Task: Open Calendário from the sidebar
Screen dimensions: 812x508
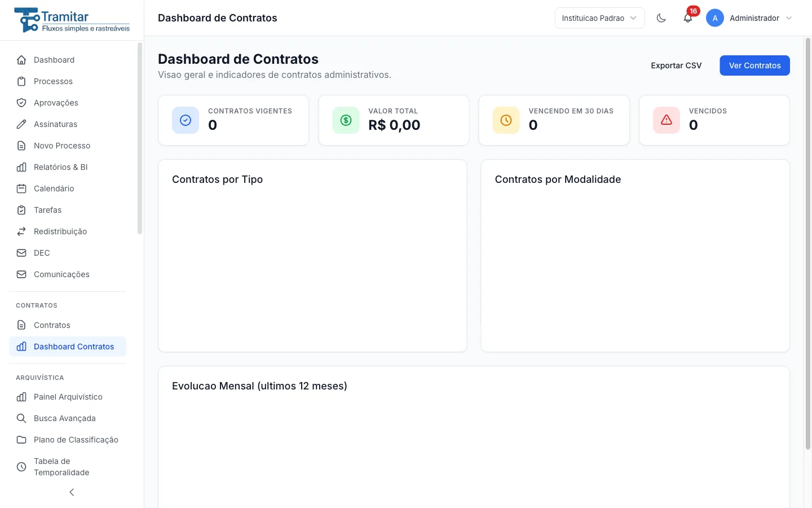Action: (68, 189)
